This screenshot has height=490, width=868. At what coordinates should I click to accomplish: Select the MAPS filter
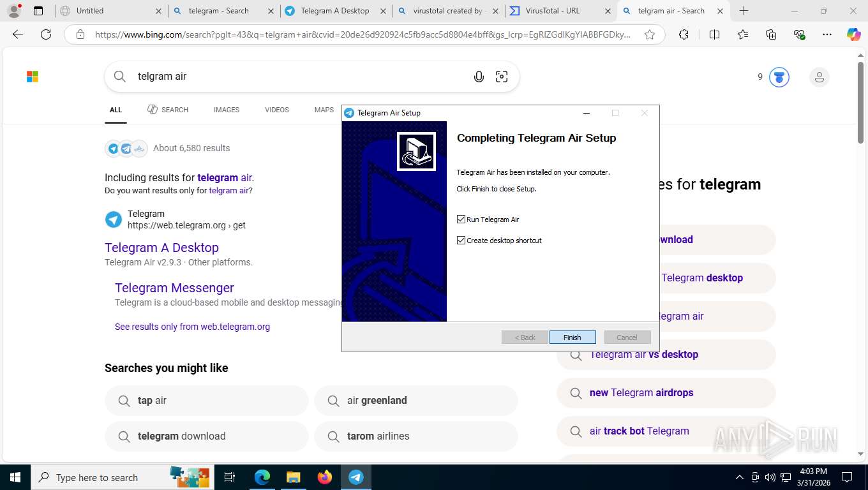coord(324,110)
